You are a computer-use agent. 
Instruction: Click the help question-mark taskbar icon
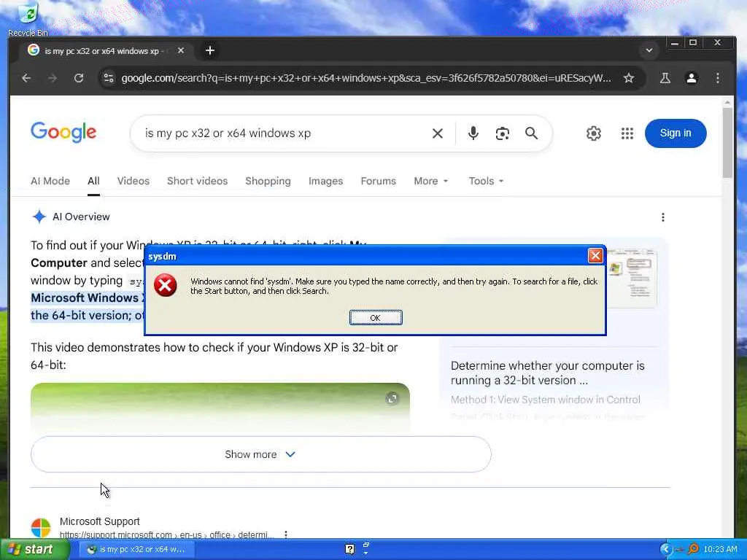349,550
